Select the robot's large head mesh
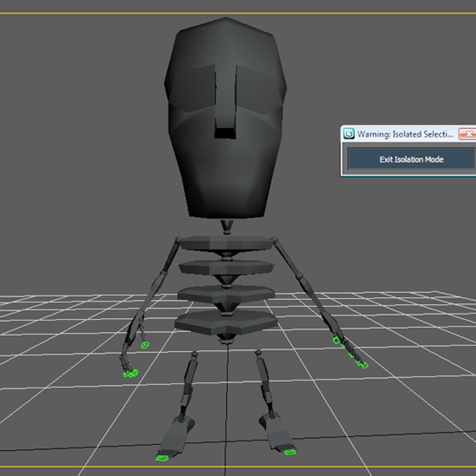The image size is (476, 476). (x=226, y=118)
